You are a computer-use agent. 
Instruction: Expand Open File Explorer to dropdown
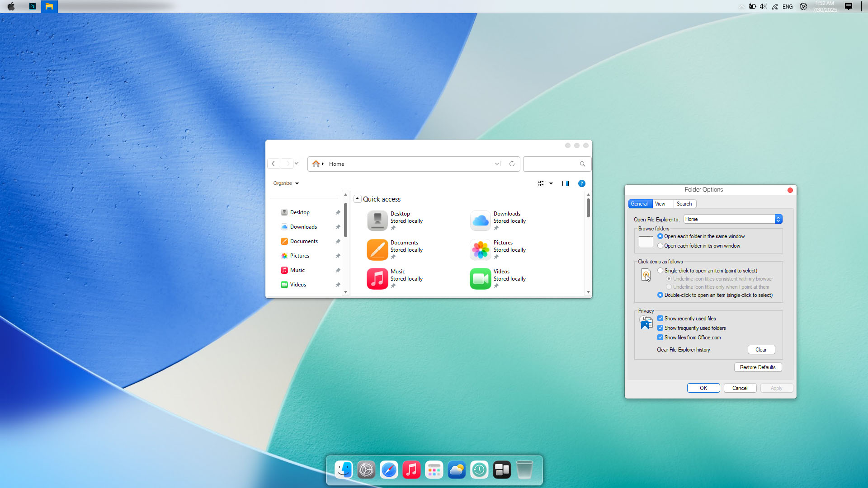click(778, 219)
